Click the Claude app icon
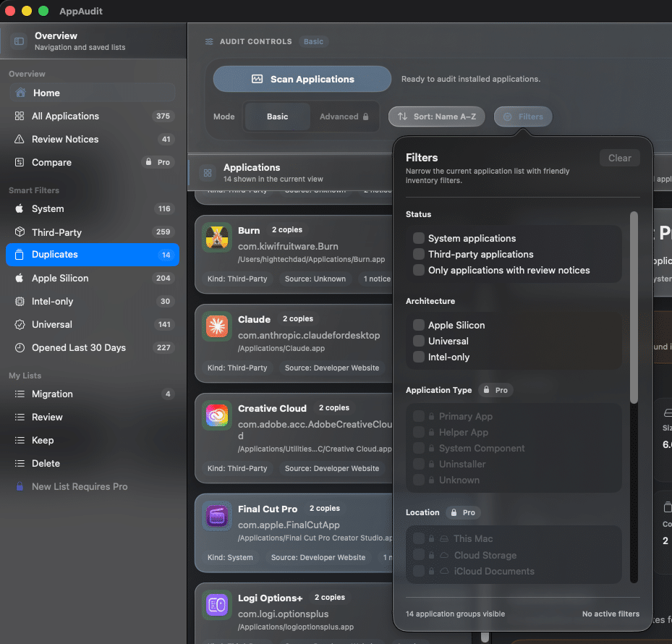Screen dimensions: 672x644 217,326
